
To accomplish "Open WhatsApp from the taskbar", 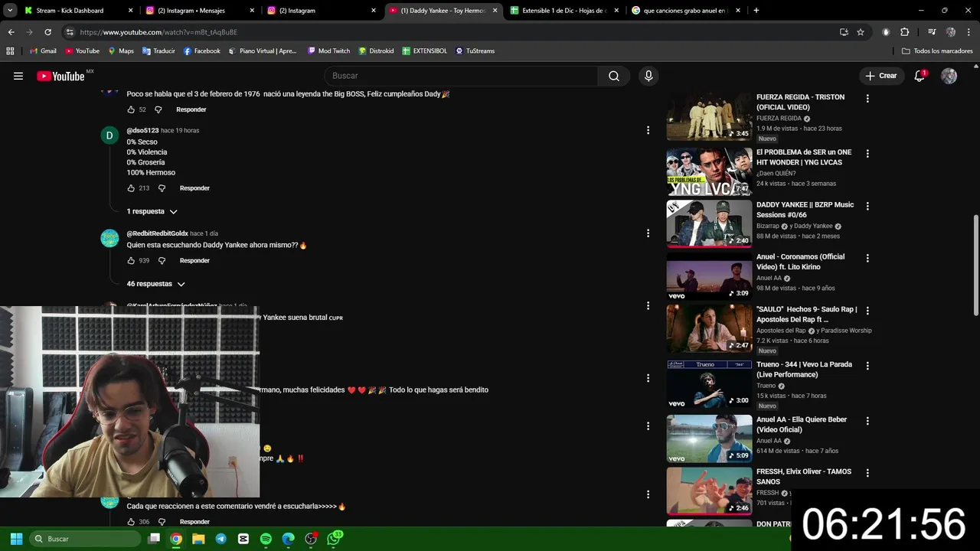I will coord(334,539).
